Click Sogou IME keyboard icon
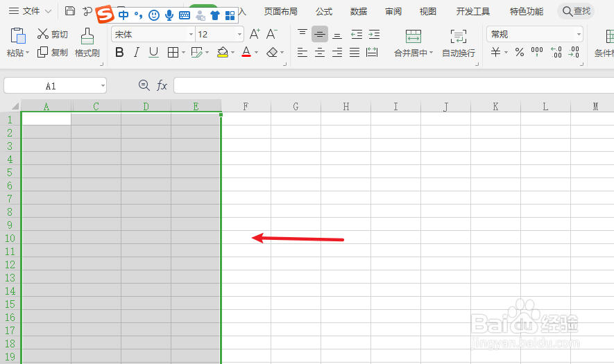The image size is (614, 364). coord(184,15)
